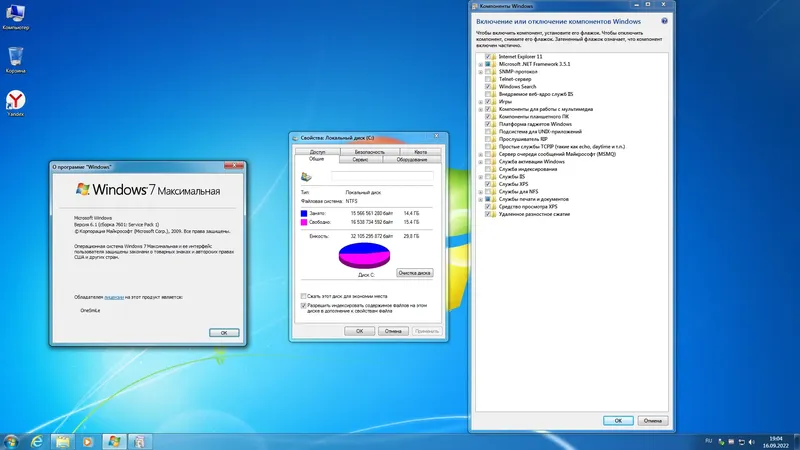Expand the Службы IIS tree node

480,177
